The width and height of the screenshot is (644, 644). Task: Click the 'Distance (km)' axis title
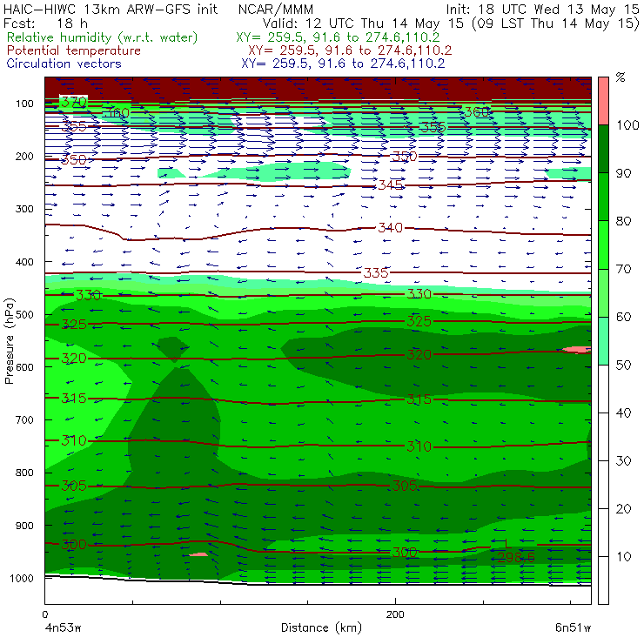click(x=321, y=627)
